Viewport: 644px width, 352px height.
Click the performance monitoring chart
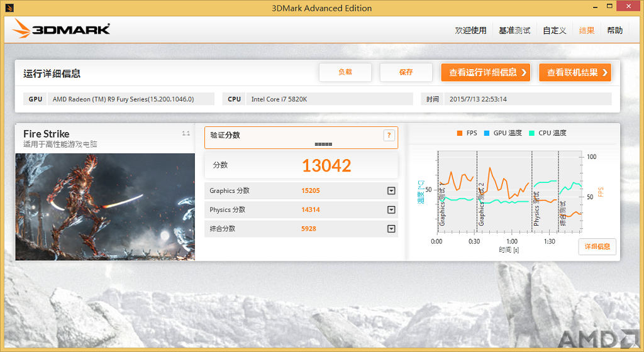(509, 192)
